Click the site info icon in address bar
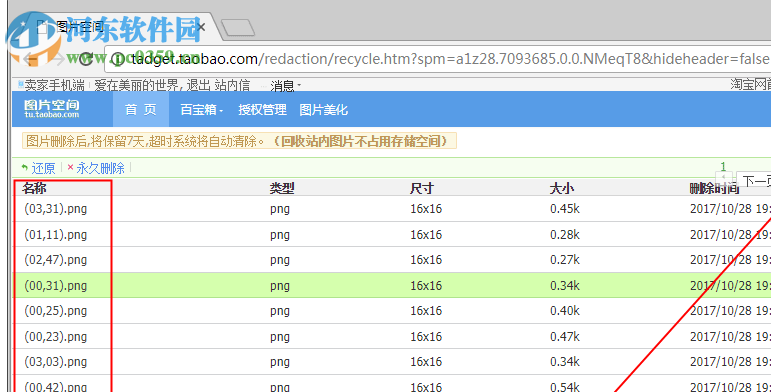The height and width of the screenshot is (392, 771). tap(118, 60)
